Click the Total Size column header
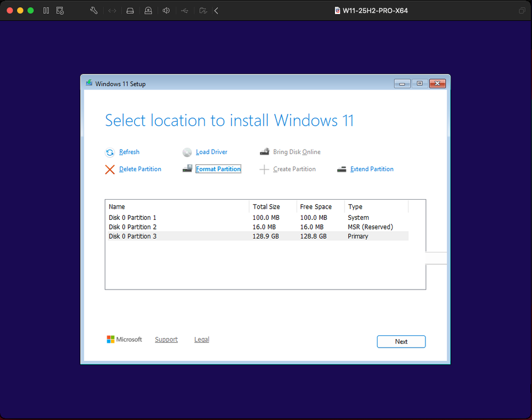The image size is (532, 420). (x=273, y=207)
